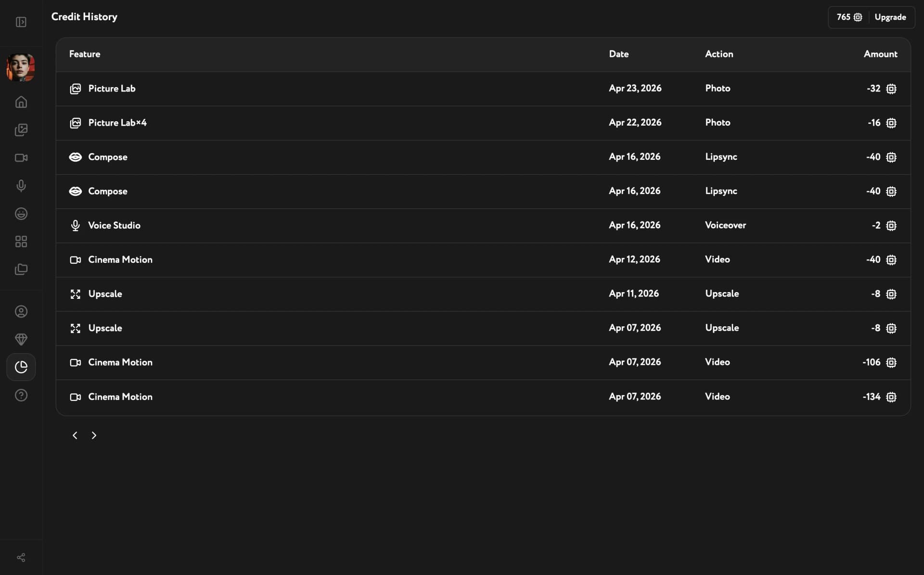Image resolution: width=924 pixels, height=575 pixels.
Task: Open the apps grid sidebar icon
Action: coord(21,242)
